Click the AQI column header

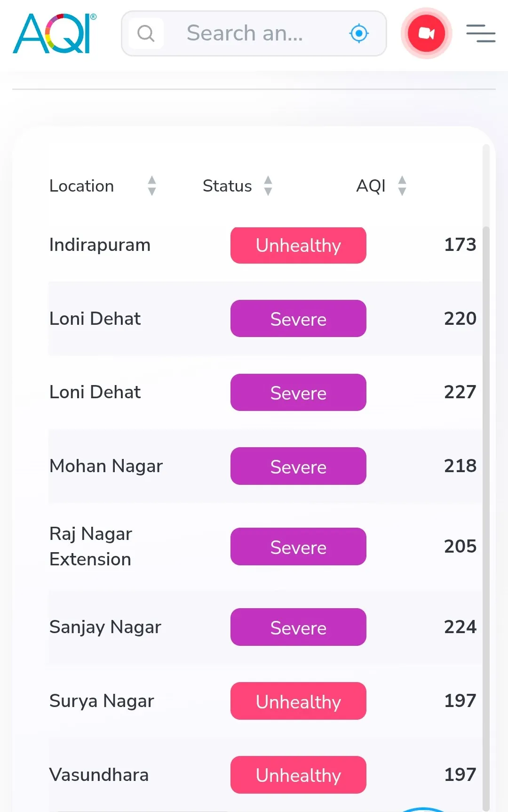point(371,186)
